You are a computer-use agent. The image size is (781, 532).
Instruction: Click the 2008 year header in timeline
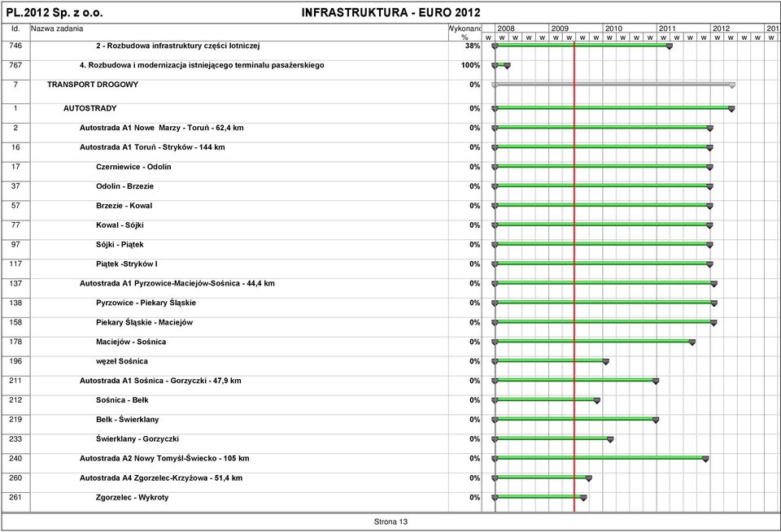pos(506,28)
